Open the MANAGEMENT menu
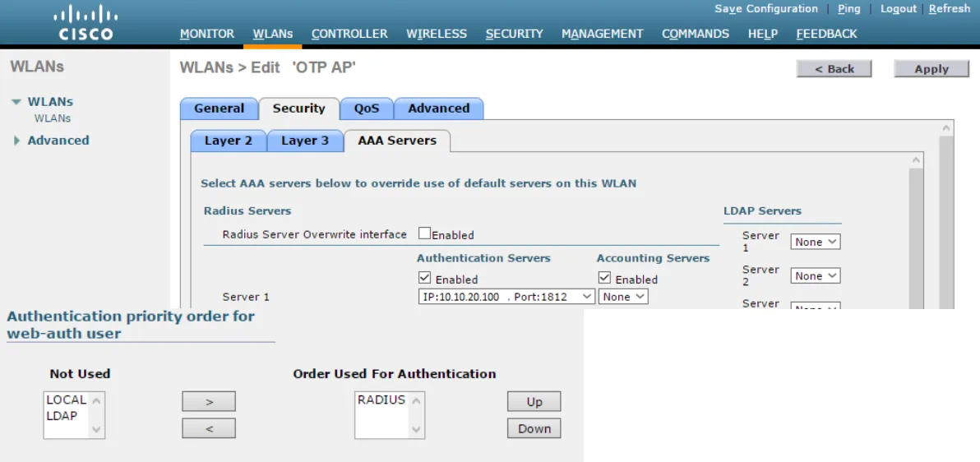This screenshot has width=980, height=462. (x=602, y=34)
